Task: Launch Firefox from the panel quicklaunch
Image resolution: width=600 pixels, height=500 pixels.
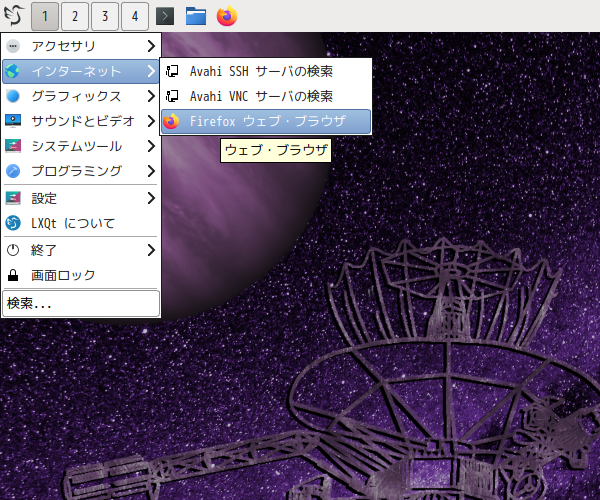Action: [227, 16]
